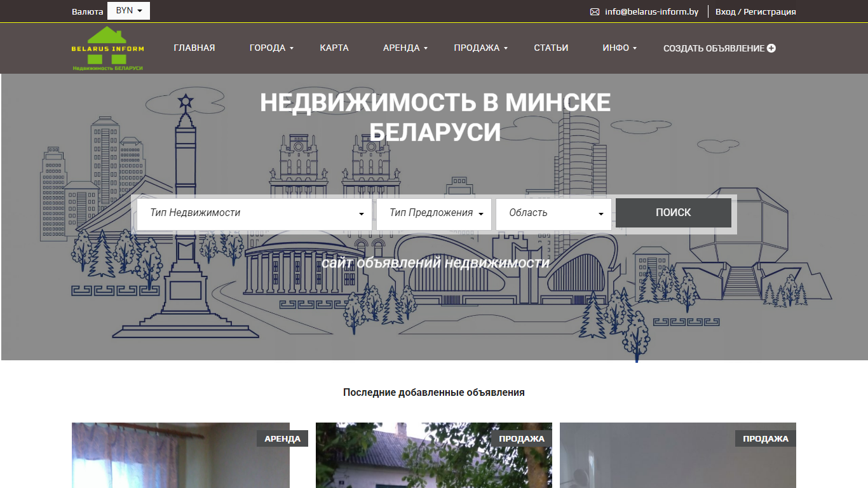
Task: Open first listing thumbnail labeled Аренда
Action: (180, 455)
